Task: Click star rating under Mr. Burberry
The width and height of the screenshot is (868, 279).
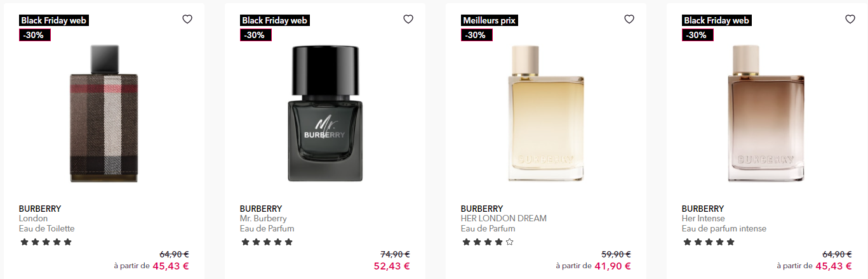Action: (x=267, y=242)
